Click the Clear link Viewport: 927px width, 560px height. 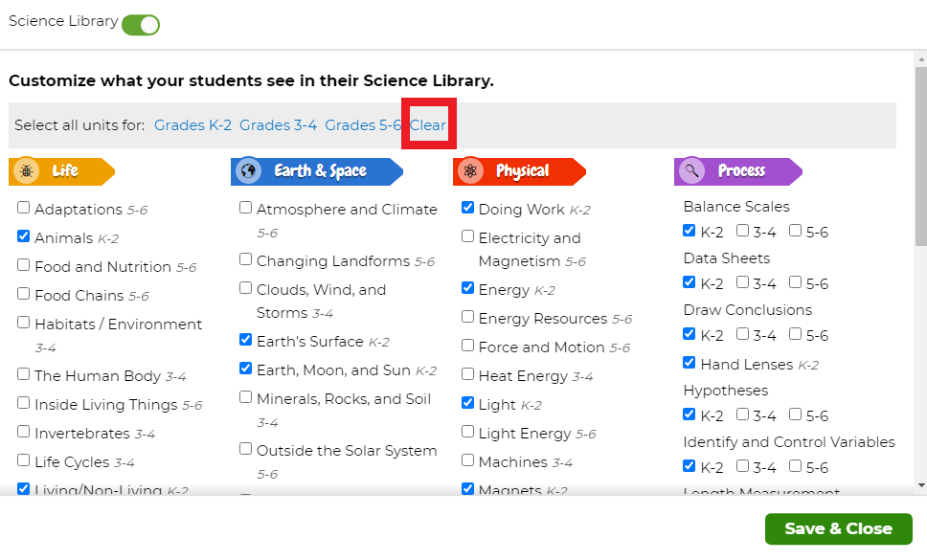428,125
